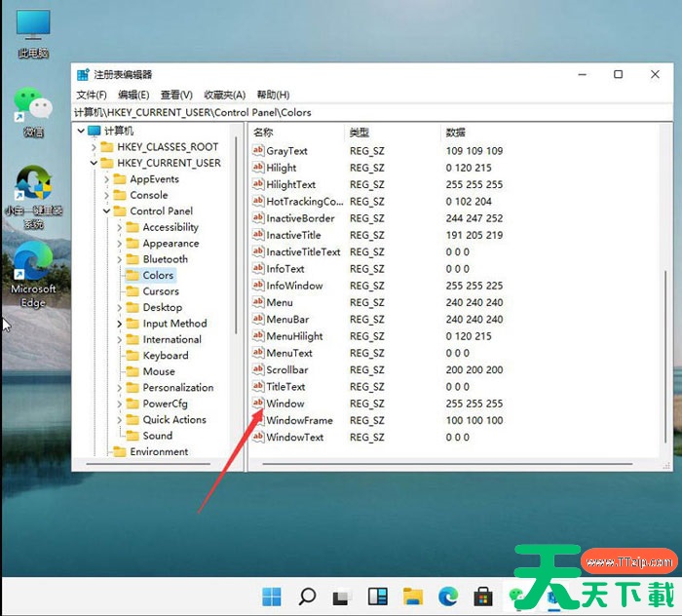Select the TitleText value name
Viewport: 682px width, 616px height.
(285, 387)
